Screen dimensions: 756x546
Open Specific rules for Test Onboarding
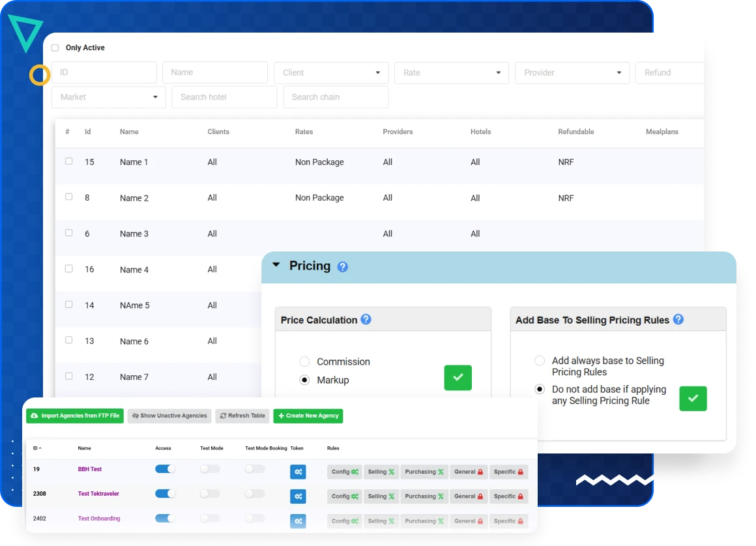(x=508, y=521)
